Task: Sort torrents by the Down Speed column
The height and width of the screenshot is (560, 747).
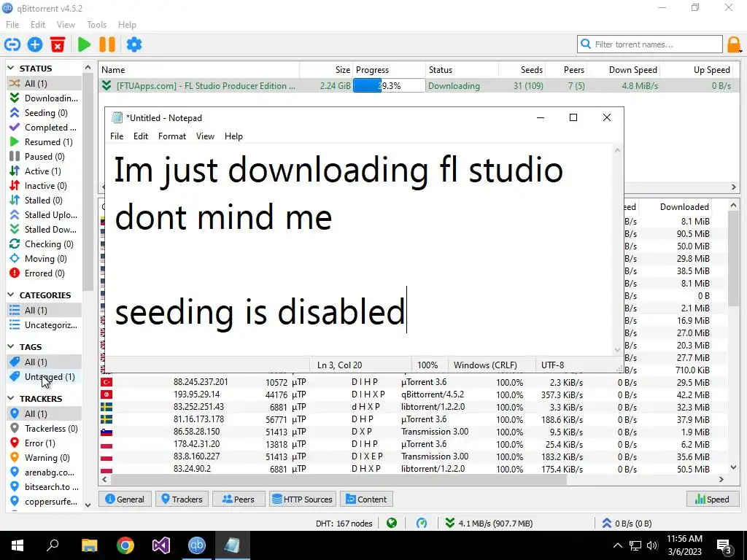Action: (x=624, y=70)
